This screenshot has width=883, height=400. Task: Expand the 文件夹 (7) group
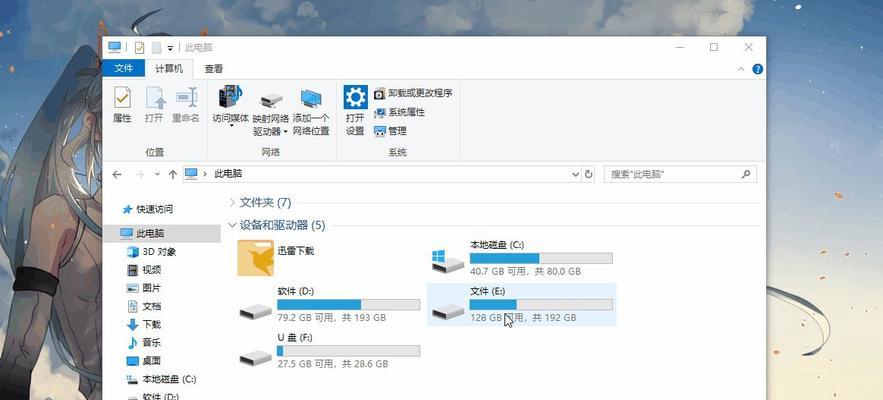(233, 202)
